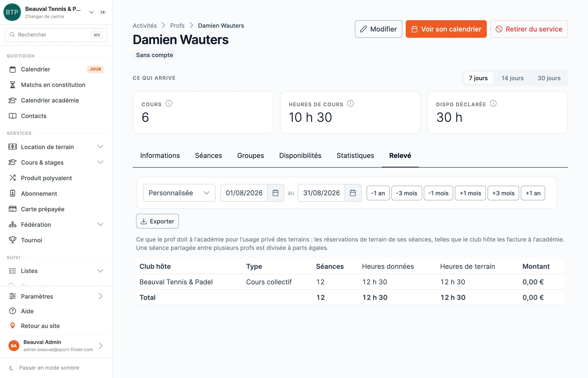Open the start date calendar picker icon
588x378 pixels.
coord(276,193)
